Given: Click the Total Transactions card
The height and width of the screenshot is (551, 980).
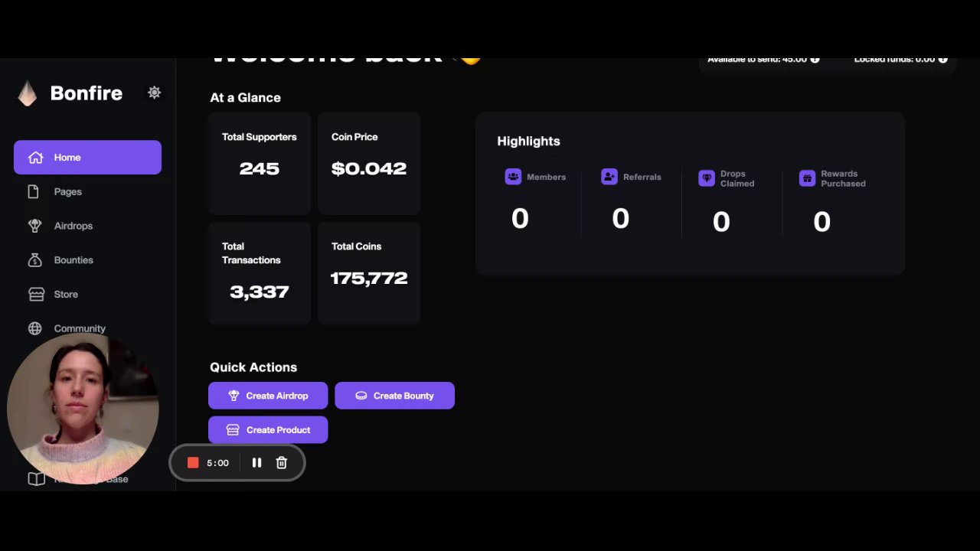Looking at the screenshot, I should click(260, 273).
